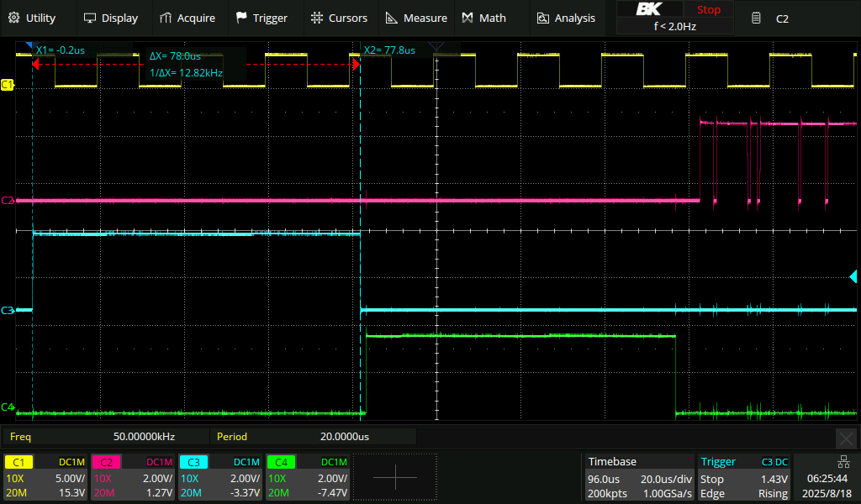Click the 50.00000kHz frequency value
Viewport: 861px width, 504px height.
pos(144,437)
